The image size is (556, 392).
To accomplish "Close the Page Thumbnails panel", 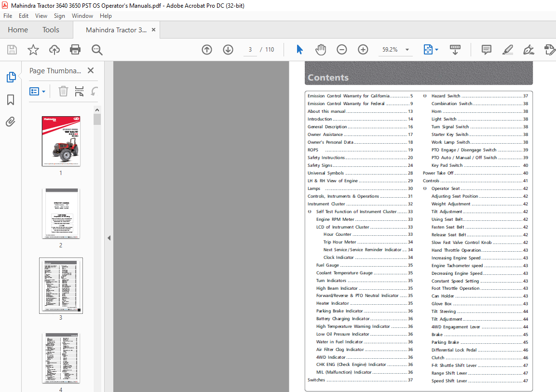I will [x=91, y=70].
